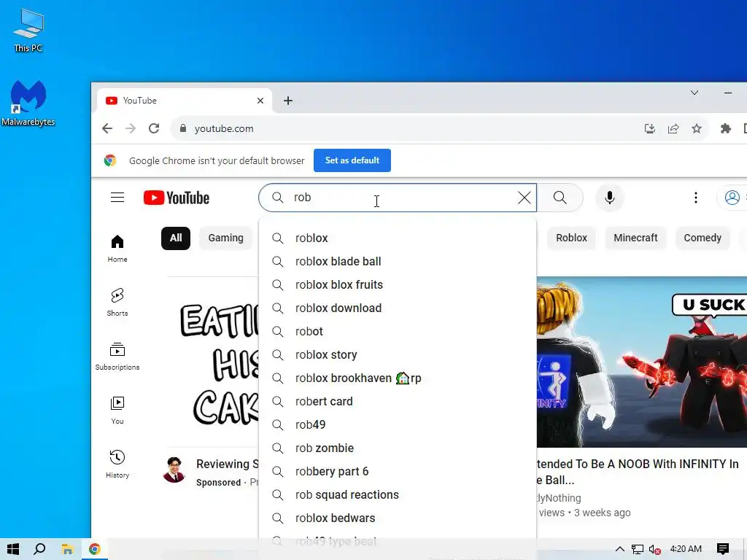Open File Explorer from taskbar
Screen dimensions: 747x560
click(x=67, y=549)
